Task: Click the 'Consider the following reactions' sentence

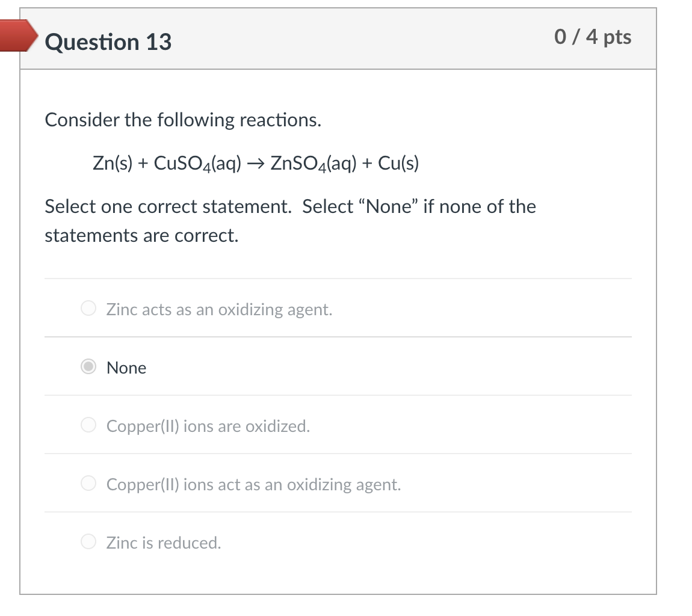Action: pos(183,120)
